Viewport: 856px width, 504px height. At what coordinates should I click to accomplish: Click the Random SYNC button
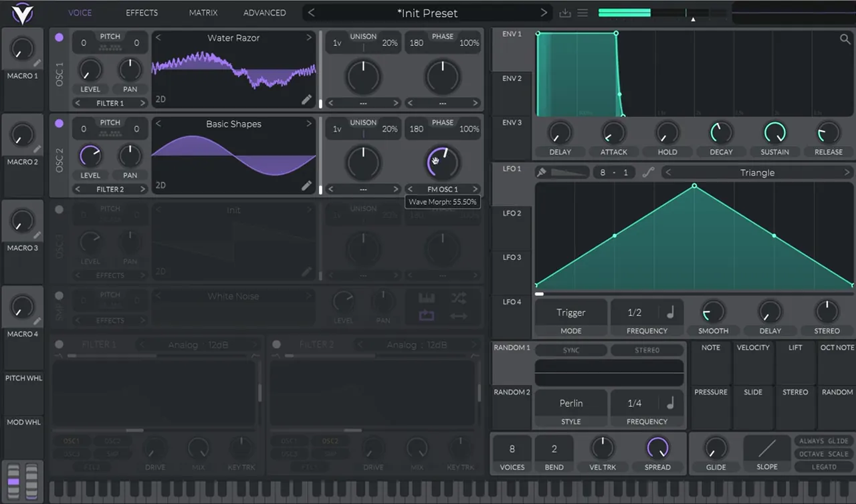(571, 350)
